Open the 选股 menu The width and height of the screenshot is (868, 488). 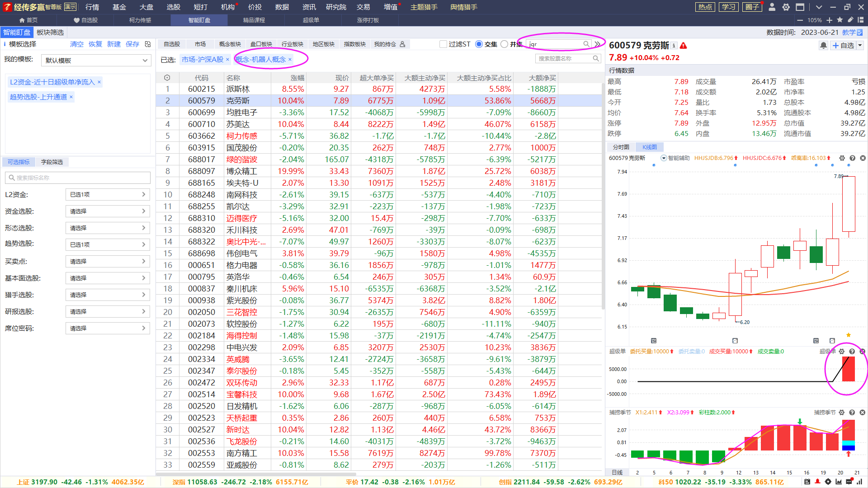[x=173, y=7]
